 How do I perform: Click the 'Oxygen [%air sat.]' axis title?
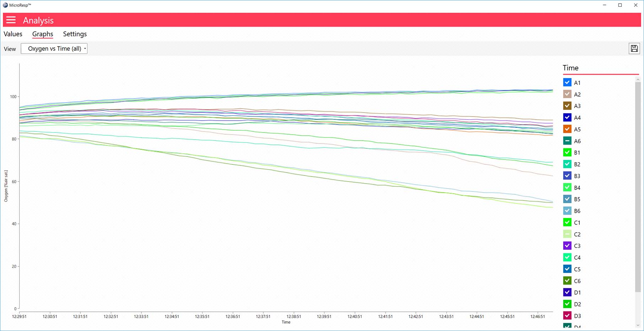(6, 186)
